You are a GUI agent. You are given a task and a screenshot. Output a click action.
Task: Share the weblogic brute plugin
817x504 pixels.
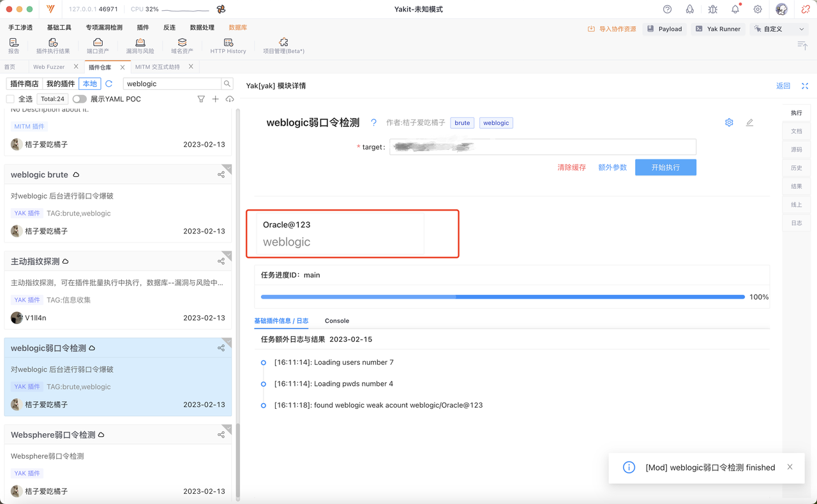pos(221,175)
